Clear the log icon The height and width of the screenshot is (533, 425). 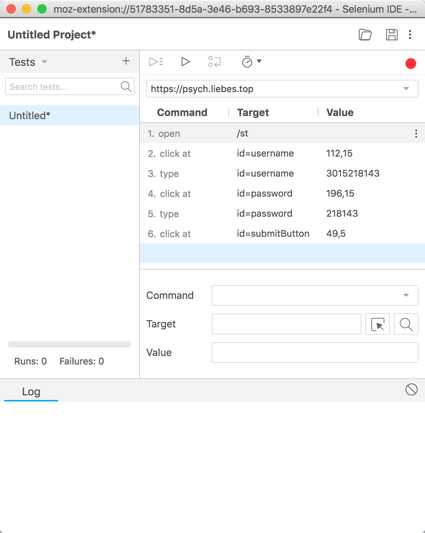point(411,390)
